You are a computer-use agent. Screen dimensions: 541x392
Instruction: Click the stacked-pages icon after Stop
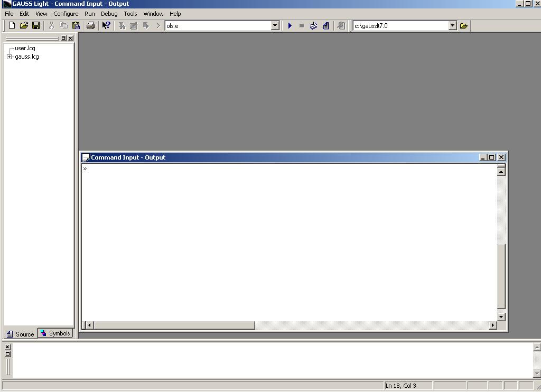pyautogui.click(x=314, y=25)
